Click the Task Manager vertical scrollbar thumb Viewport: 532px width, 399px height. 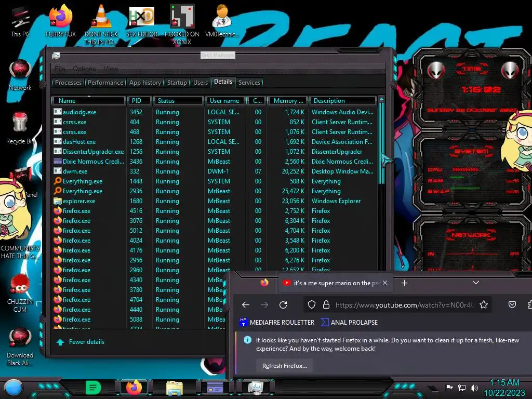coord(381,142)
